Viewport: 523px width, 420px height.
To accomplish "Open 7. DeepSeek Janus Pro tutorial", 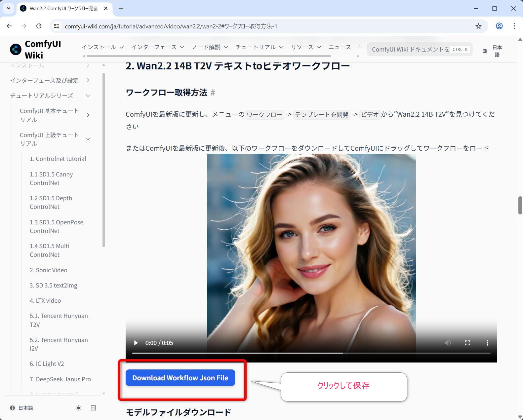I will tap(60, 379).
